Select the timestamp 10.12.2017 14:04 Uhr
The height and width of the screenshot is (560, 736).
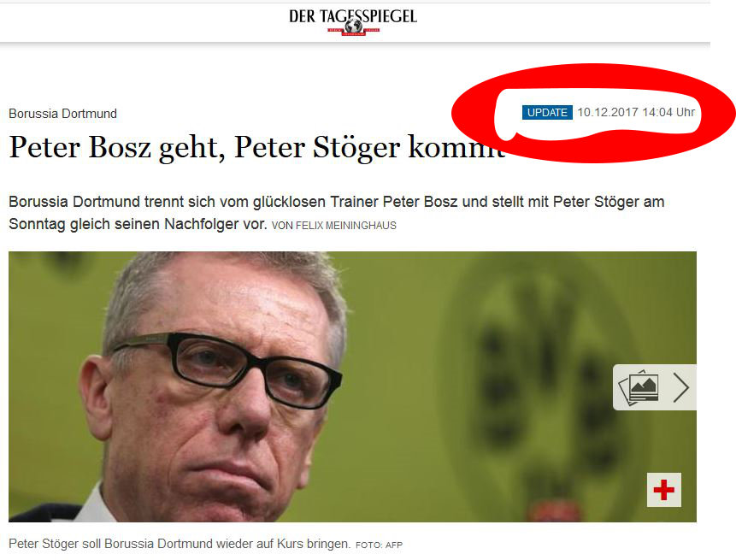636,112
